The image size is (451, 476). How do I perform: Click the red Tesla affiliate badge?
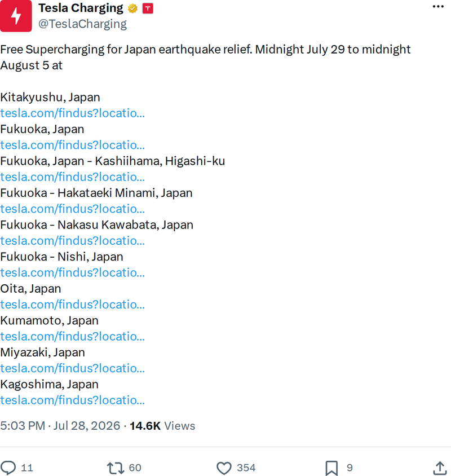tap(148, 8)
